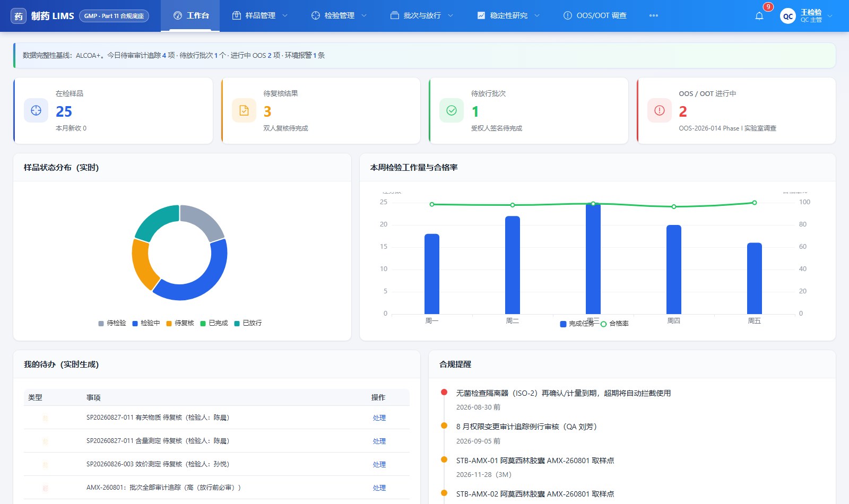Click the 无菌检查隔离器 reminder entry
849x504 pixels.
coord(564,393)
